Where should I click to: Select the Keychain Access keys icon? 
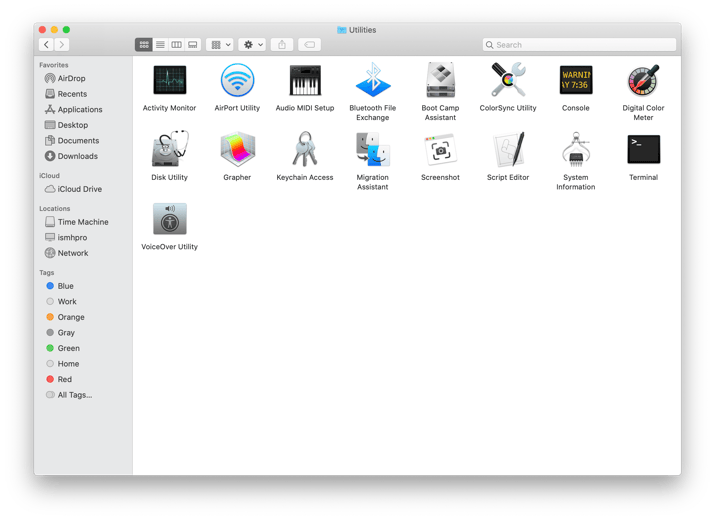[305, 149]
